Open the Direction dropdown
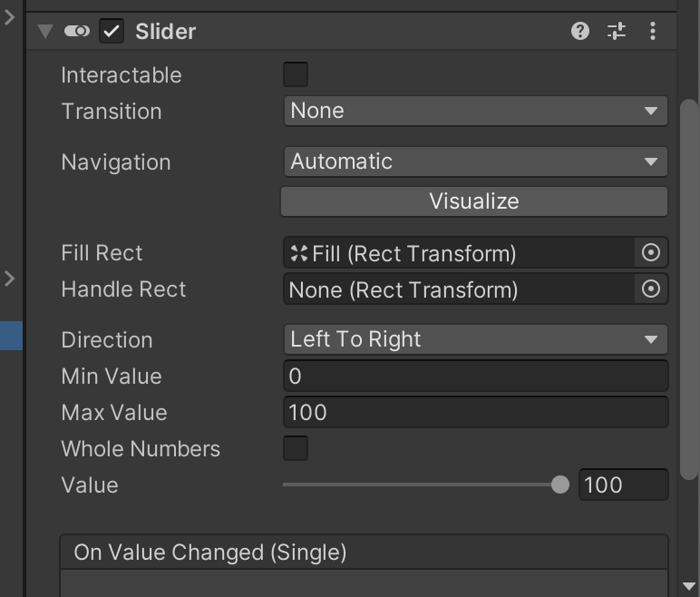 coord(475,339)
